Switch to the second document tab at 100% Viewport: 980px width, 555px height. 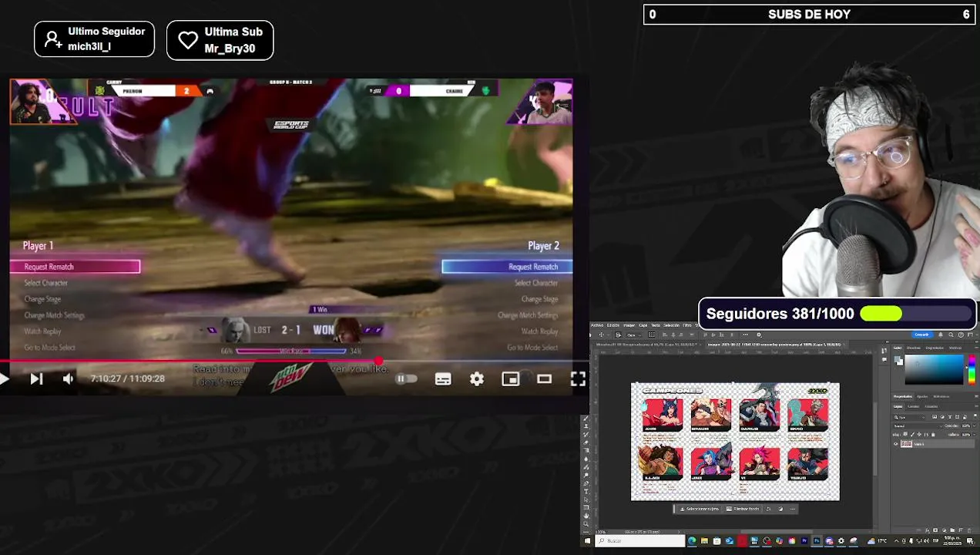pos(776,345)
